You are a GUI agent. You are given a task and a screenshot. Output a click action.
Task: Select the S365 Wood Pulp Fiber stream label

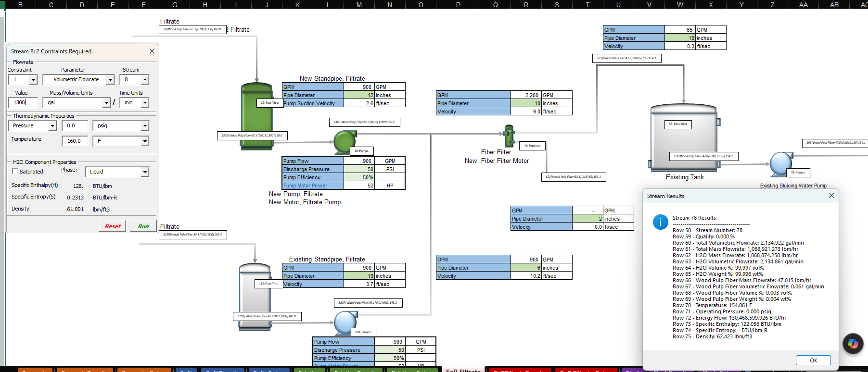coord(364,122)
